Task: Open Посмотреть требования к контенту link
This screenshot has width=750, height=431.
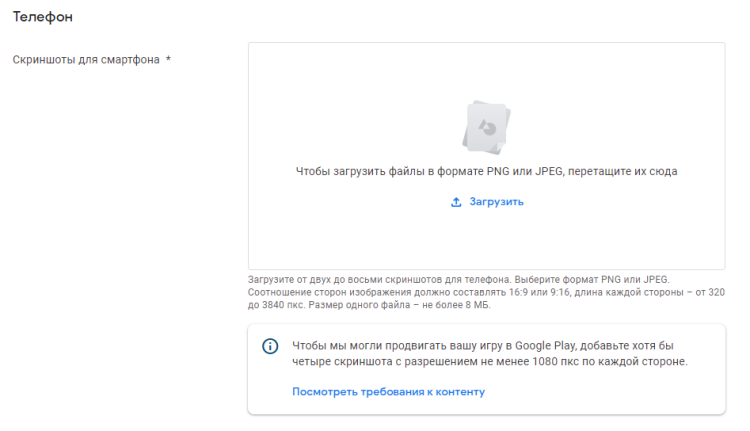Action: click(388, 392)
